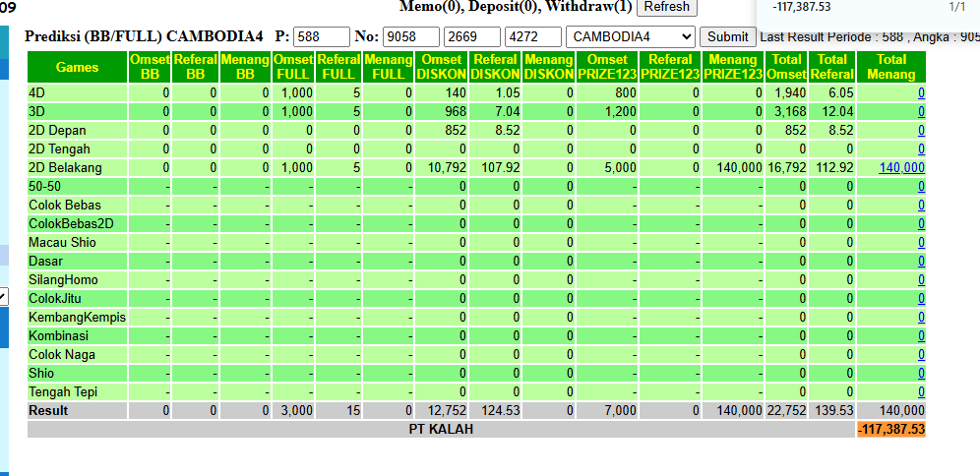
Task: Click the Shio row Total Menang link
Action: click(x=921, y=374)
